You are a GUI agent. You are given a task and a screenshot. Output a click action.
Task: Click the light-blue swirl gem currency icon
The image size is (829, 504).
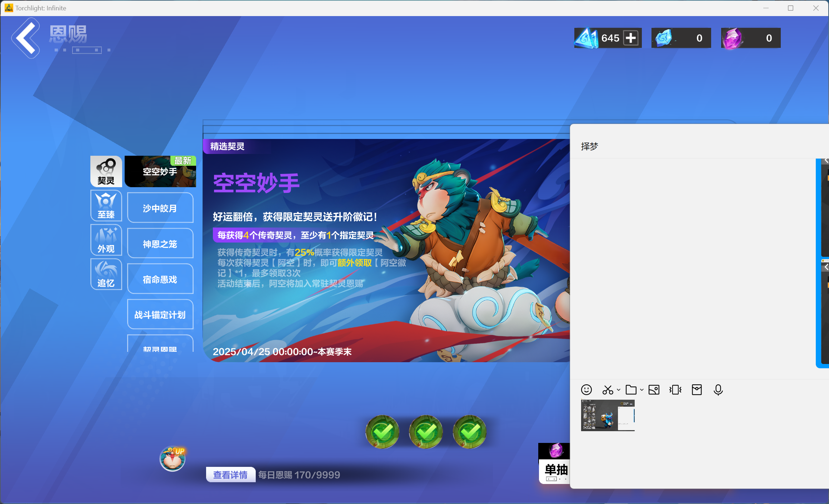click(664, 38)
